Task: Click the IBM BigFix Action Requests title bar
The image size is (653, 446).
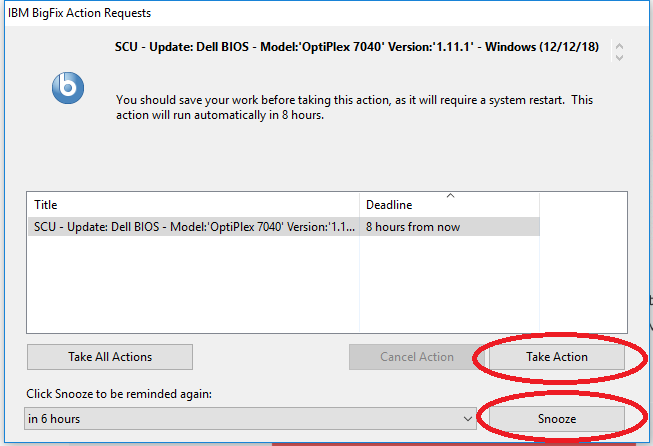Action: 200,13
